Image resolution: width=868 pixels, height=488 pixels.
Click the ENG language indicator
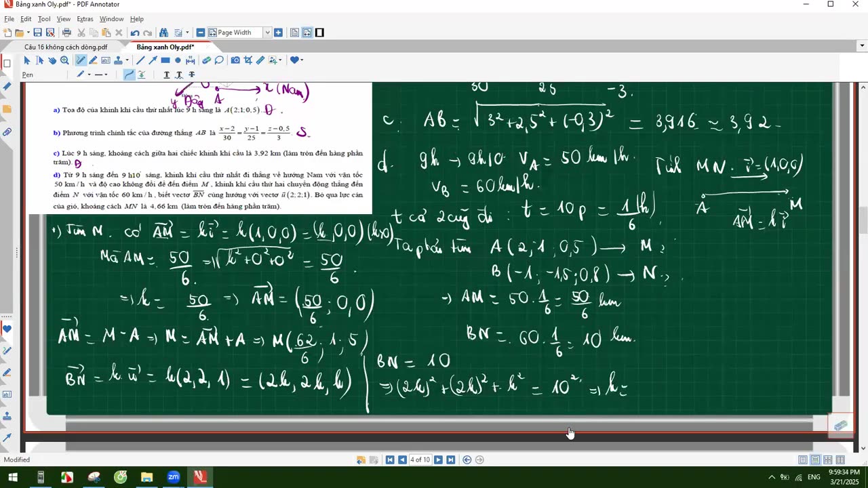pyautogui.click(x=814, y=477)
